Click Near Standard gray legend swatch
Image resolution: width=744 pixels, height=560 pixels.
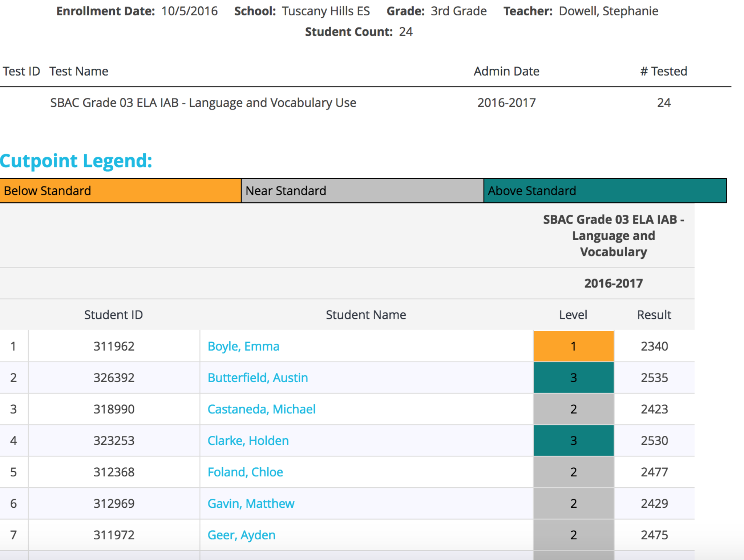click(362, 191)
